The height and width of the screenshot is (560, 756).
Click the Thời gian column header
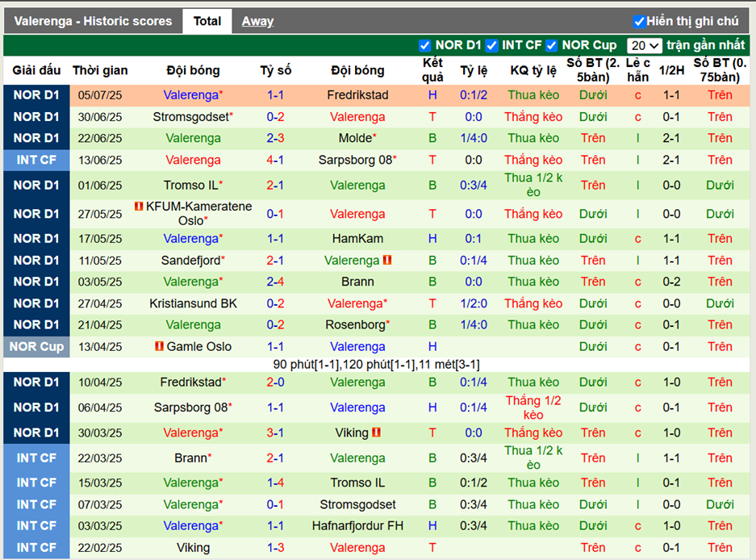click(100, 70)
